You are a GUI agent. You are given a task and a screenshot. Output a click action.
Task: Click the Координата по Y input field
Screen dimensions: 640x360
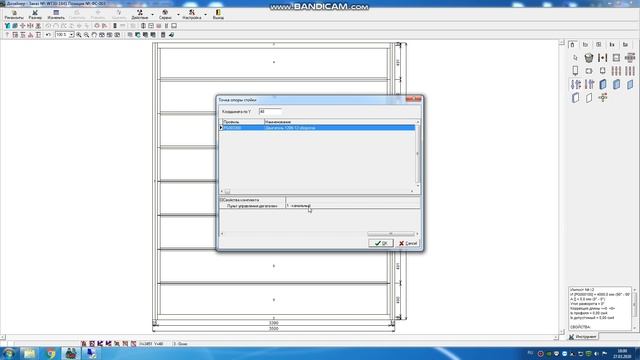pyautogui.click(x=270, y=111)
